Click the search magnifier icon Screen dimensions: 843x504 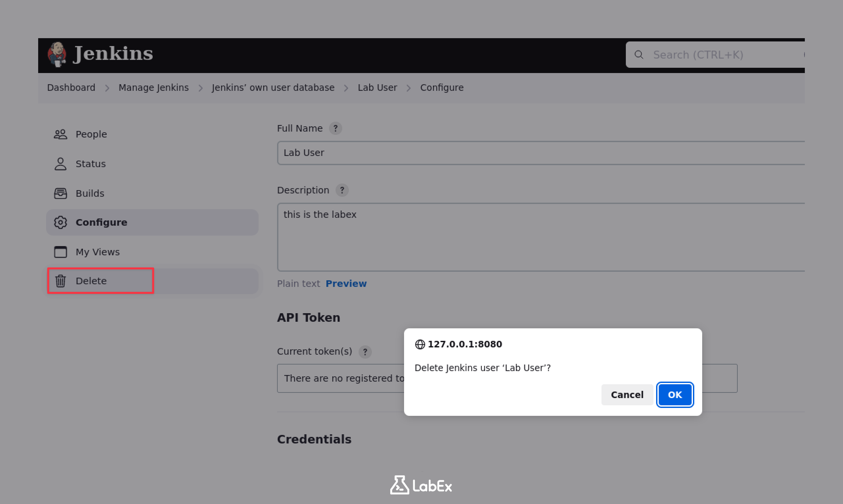tap(640, 55)
